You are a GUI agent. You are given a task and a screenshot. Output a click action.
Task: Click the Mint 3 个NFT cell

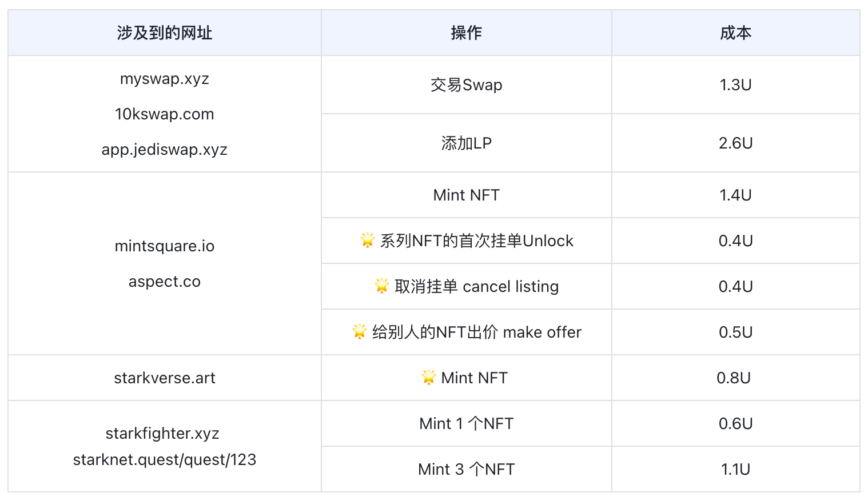click(x=467, y=469)
